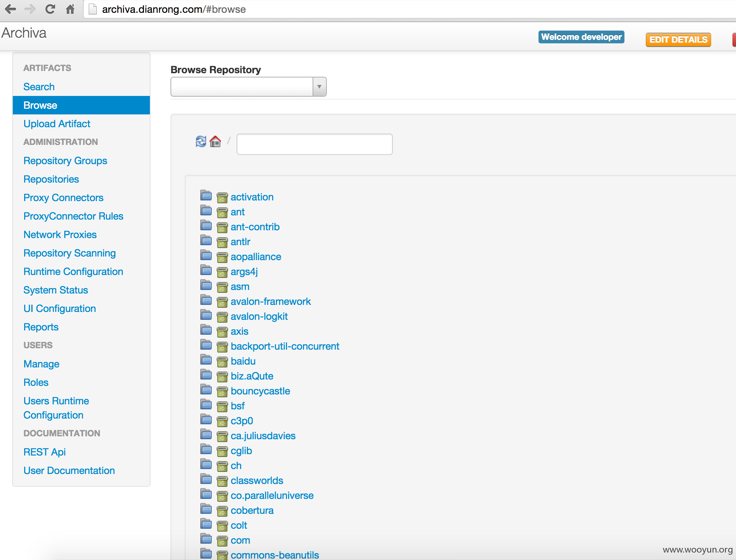This screenshot has height=560, width=736.
Task: Click the folder icon beside biz.aQute
Action: click(x=206, y=375)
